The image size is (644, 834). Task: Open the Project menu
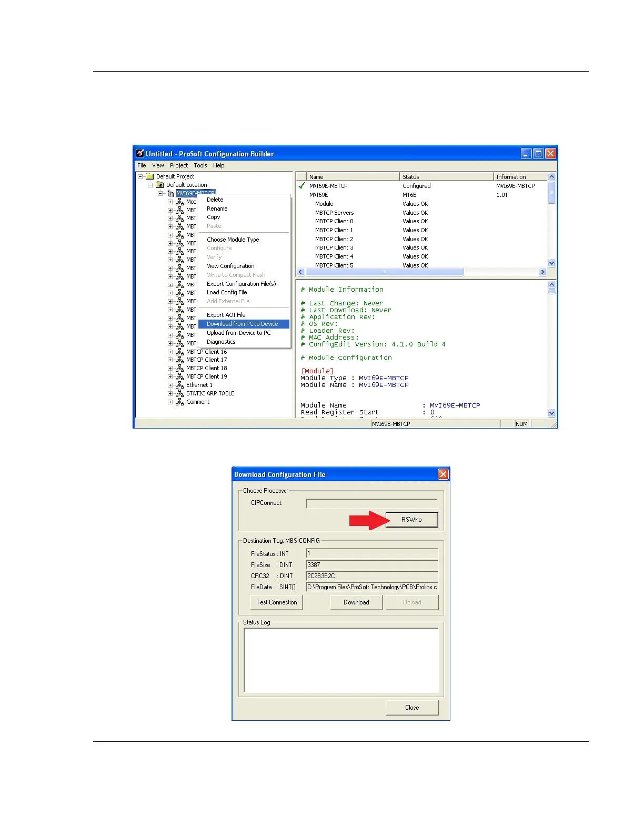pyautogui.click(x=179, y=165)
